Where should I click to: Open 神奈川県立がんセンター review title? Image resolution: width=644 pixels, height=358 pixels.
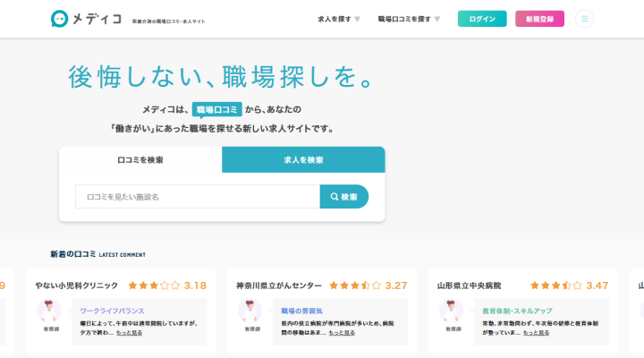pyautogui.click(x=279, y=286)
